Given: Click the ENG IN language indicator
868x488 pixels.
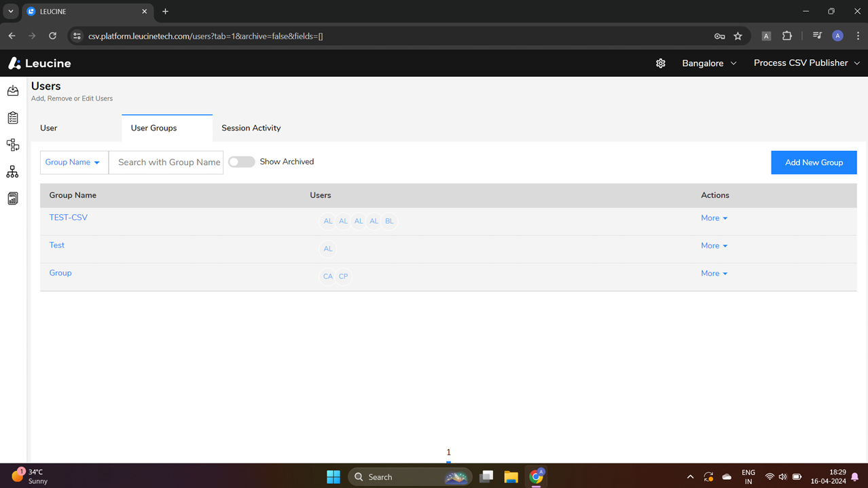Looking at the screenshot, I should click(748, 476).
